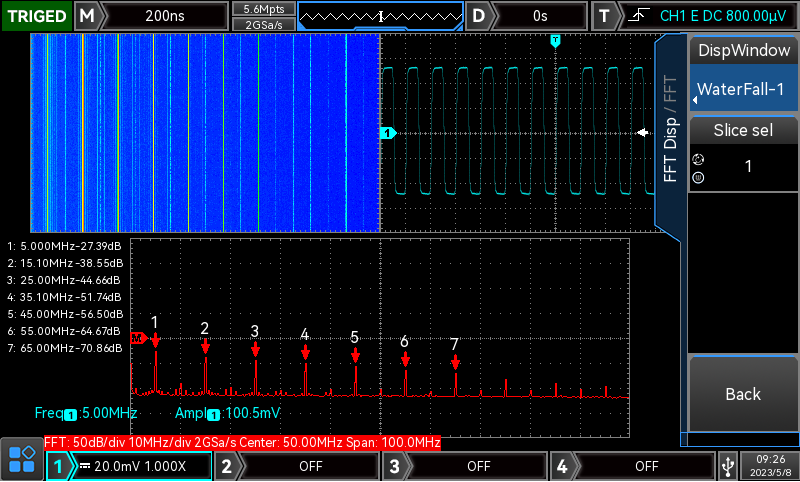Click the waveform overview position bar

(381, 16)
